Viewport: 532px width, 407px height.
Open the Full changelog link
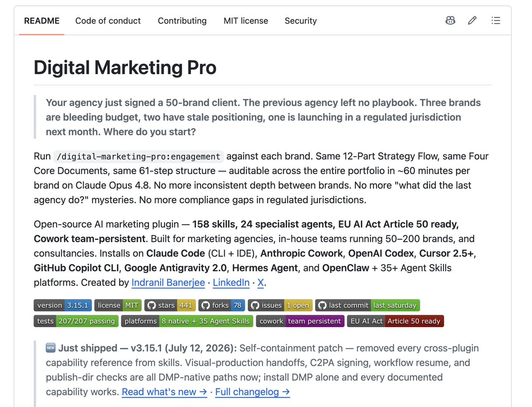coord(253,392)
